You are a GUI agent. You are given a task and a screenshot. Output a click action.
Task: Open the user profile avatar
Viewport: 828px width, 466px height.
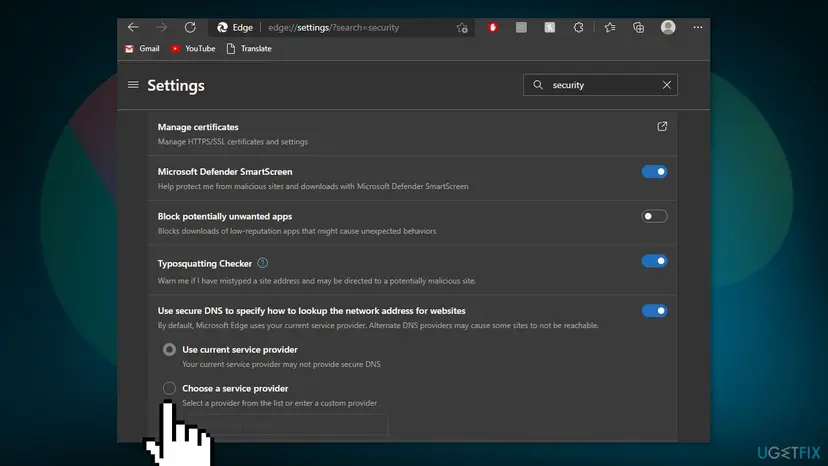(x=668, y=27)
